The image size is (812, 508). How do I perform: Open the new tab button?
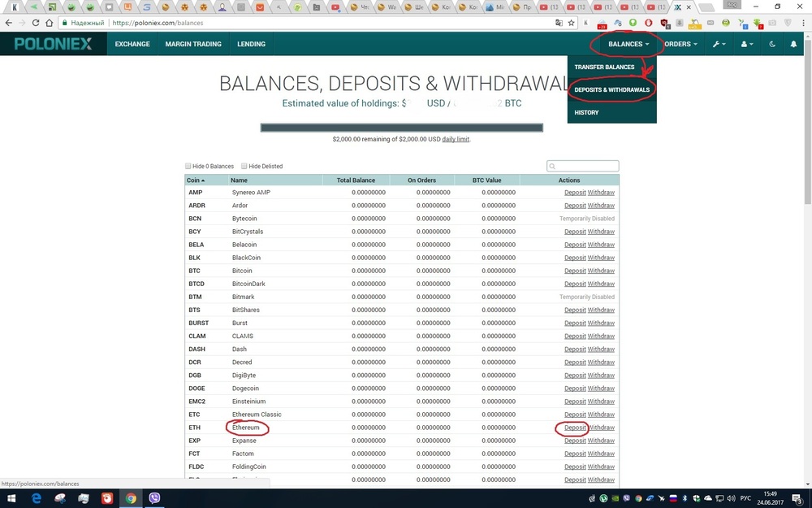coord(706,7)
